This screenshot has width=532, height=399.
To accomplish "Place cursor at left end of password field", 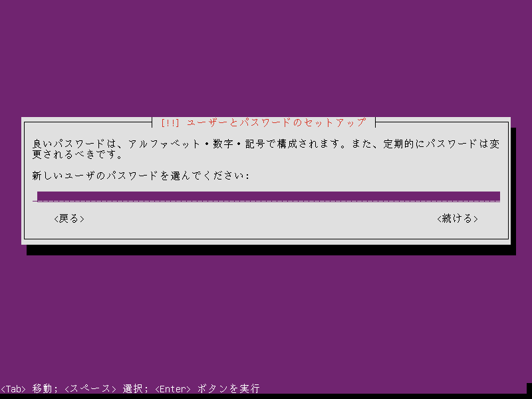I will [x=39, y=196].
